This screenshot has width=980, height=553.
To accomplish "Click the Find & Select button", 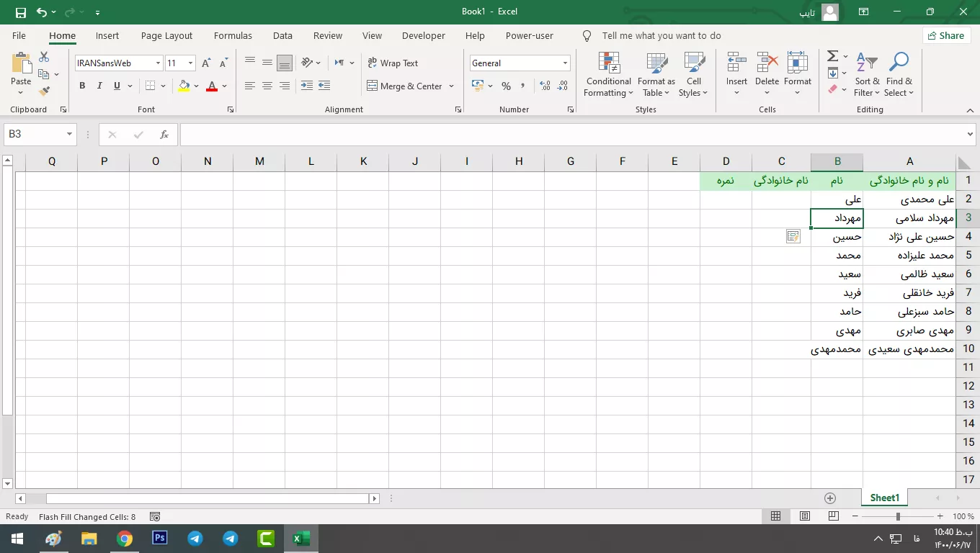I will tap(899, 74).
